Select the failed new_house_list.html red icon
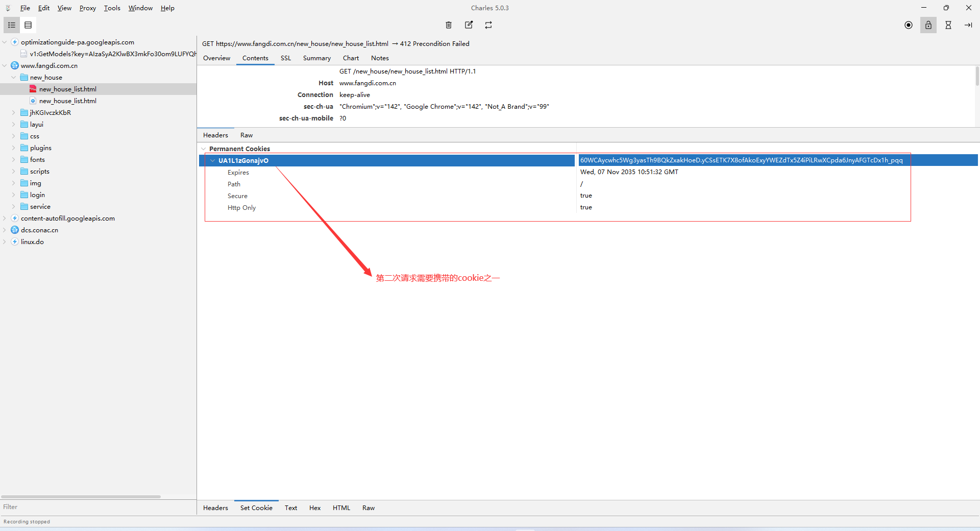The height and width of the screenshot is (531, 980). point(33,89)
